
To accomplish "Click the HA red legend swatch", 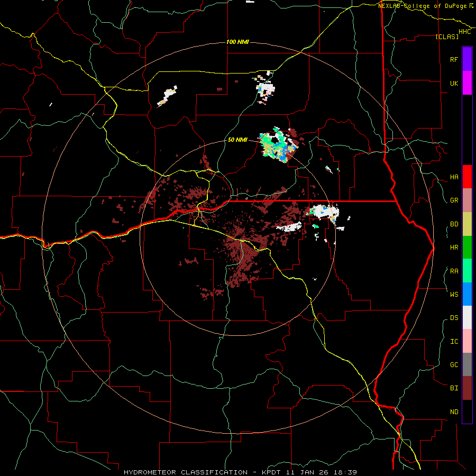I will pos(467,177).
